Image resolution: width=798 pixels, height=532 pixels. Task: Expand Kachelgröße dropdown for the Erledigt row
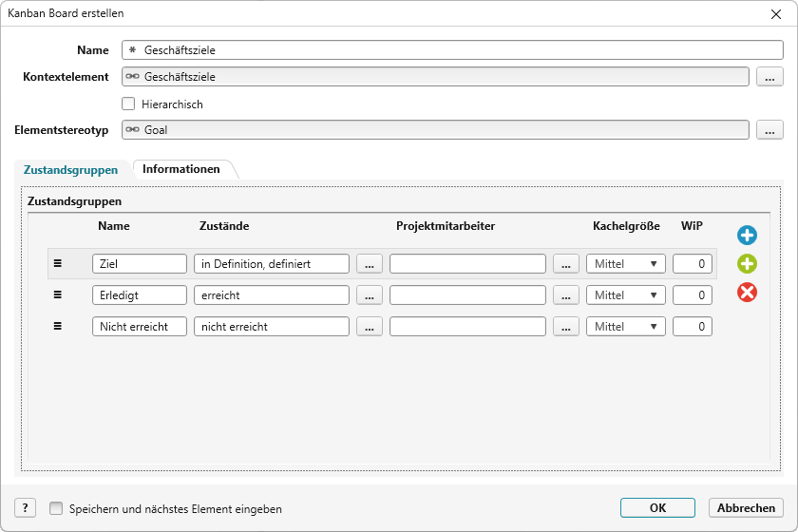(x=625, y=295)
